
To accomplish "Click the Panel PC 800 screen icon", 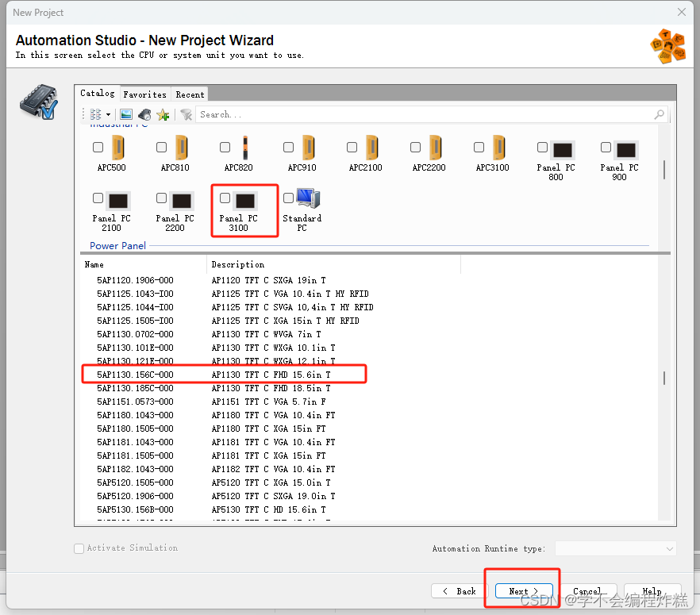I will point(563,150).
